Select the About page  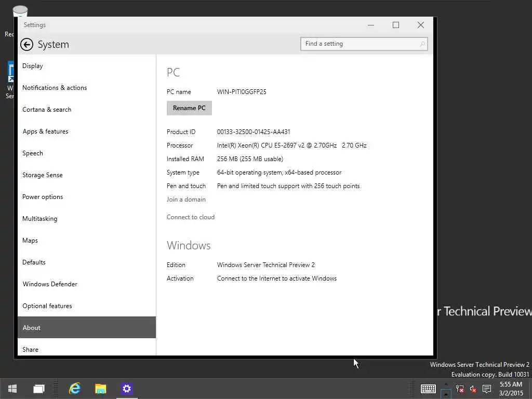click(x=87, y=328)
